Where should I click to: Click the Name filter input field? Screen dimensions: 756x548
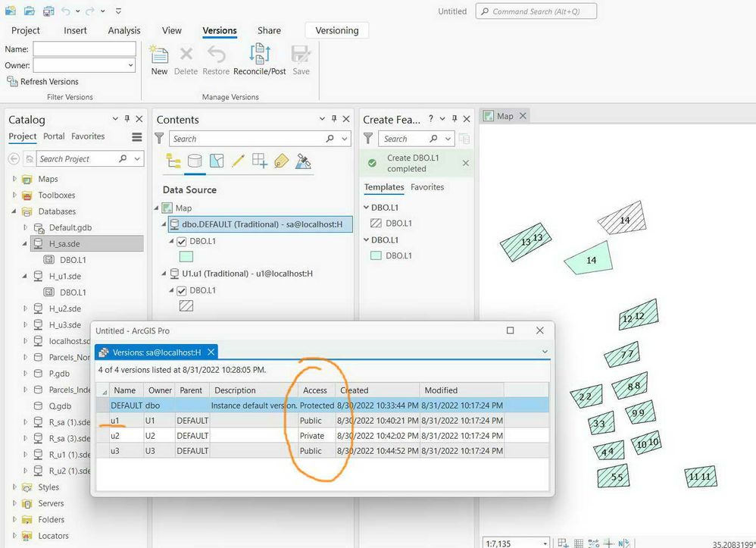pyautogui.click(x=84, y=49)
